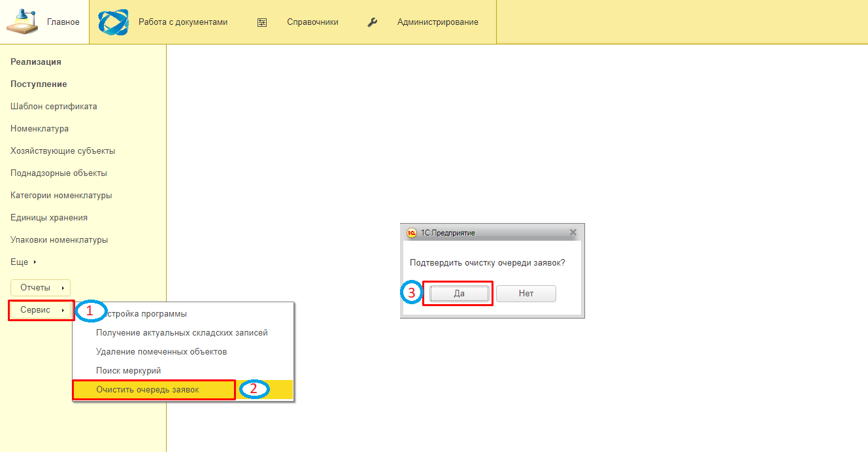Confirm queue clearing with Да button
Screen dimensions: 868x452
(459, 294)
